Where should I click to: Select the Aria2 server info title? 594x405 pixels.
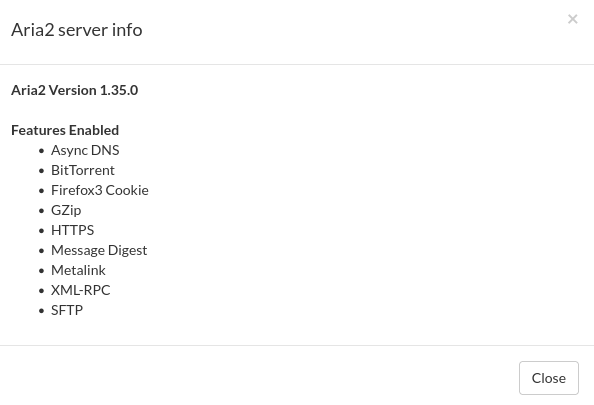pyautogui.click(x=77, y=30)
